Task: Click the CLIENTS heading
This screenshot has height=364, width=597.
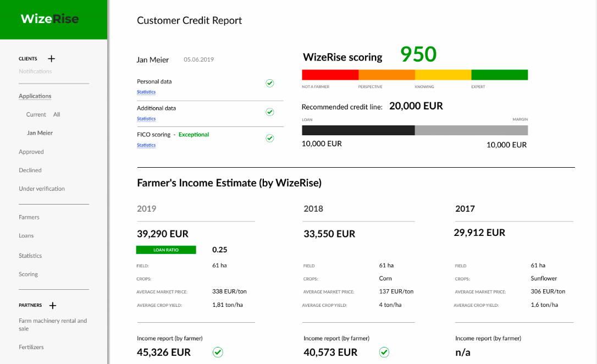Action: click(x=28, y=59)
